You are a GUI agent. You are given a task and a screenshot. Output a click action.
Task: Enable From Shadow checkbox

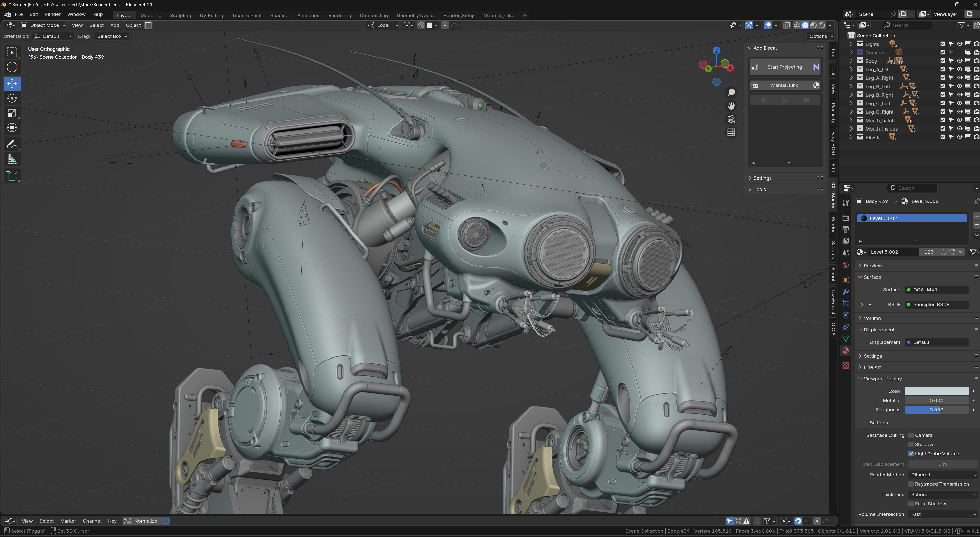pyautogui.click(x=911, y=504)
